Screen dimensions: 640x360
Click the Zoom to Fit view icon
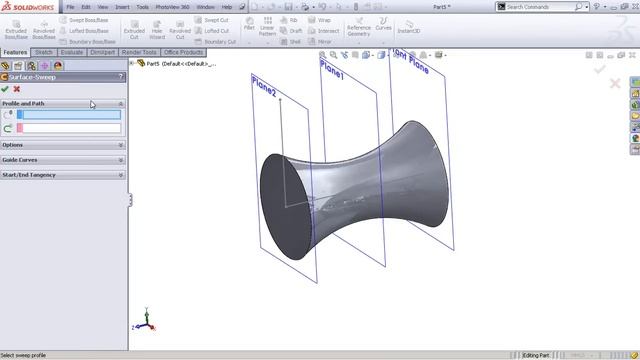click(322, 55)
